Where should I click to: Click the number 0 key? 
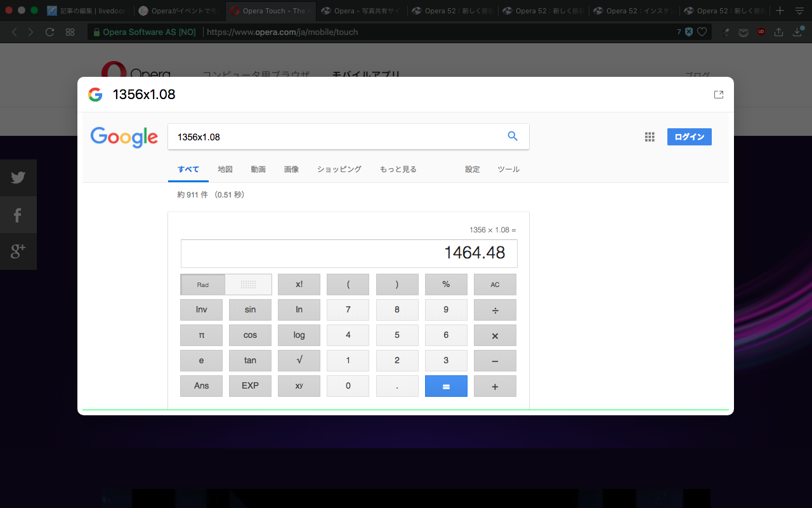(348, 386)
